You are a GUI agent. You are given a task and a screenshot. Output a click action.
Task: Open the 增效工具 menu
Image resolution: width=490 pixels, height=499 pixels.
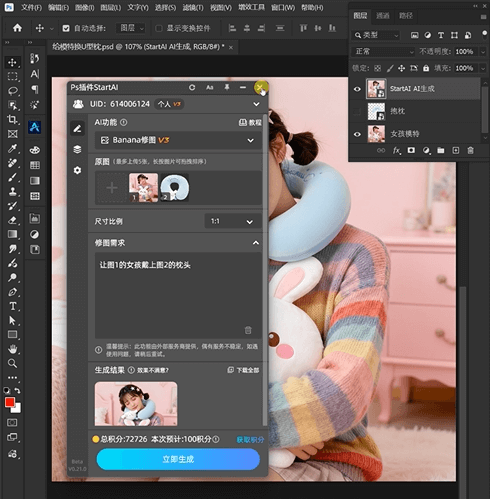click(x=251, y=7)
